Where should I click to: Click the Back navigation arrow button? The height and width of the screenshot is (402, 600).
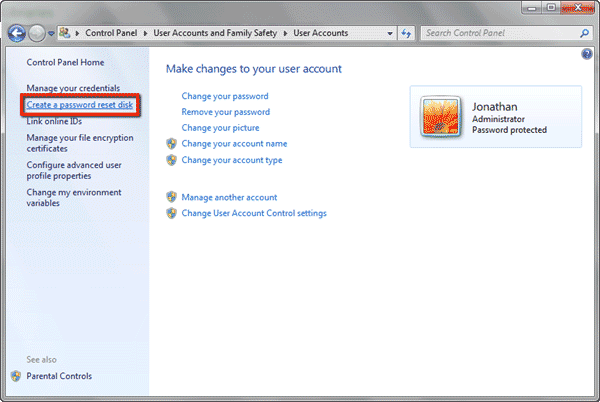17,33
